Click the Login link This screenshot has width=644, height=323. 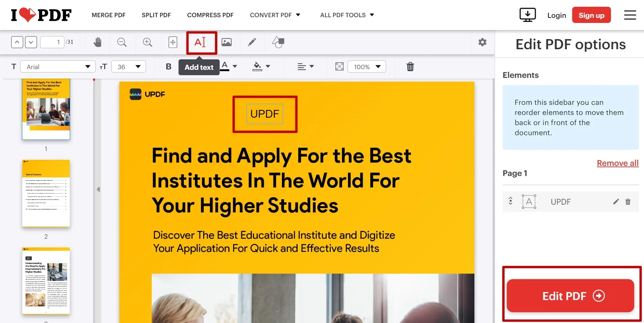(x=557, y=15)
